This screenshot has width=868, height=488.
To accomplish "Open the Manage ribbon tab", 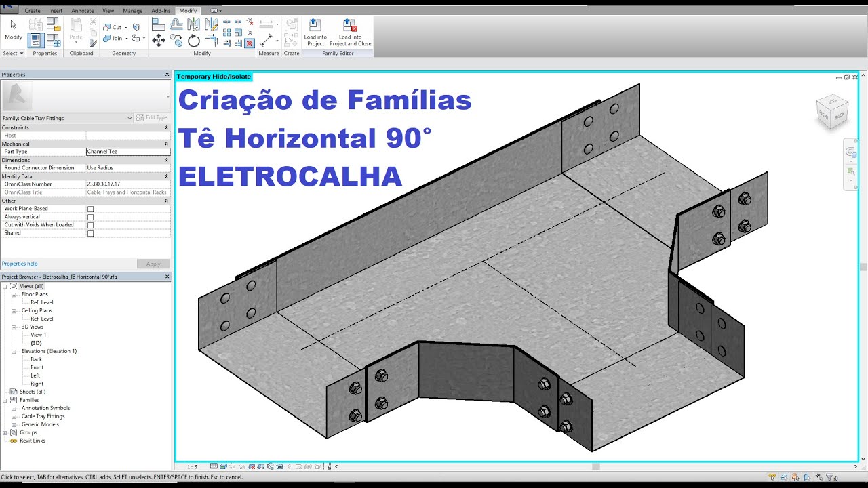I will click(x=132, y=11).
